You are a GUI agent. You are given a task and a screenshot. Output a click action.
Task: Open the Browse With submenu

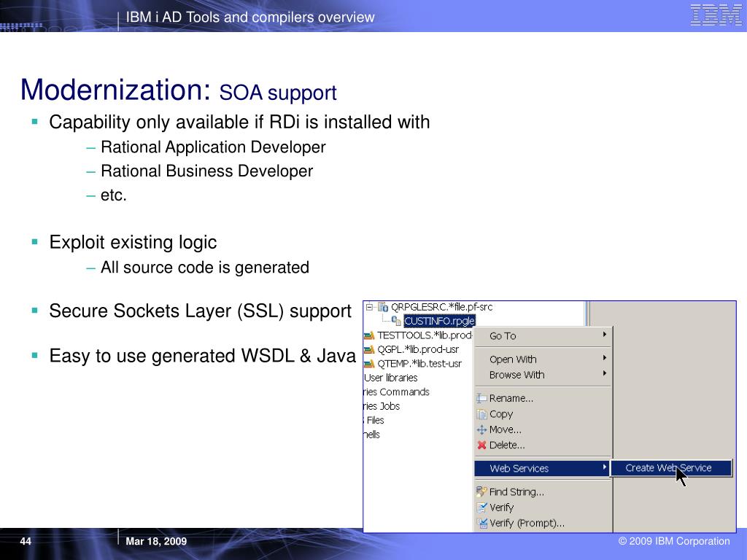click(543, 375)
